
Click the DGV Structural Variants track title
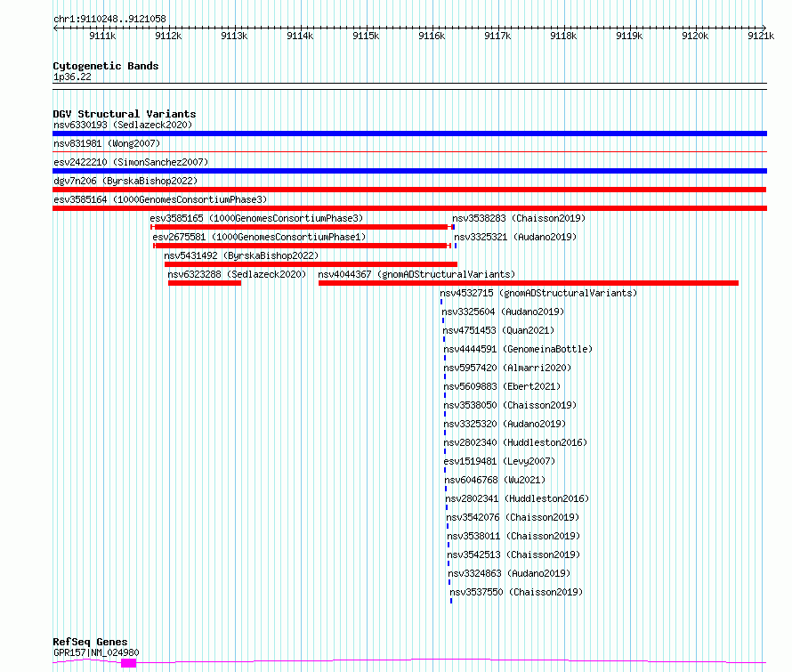[x=125, y=114]
